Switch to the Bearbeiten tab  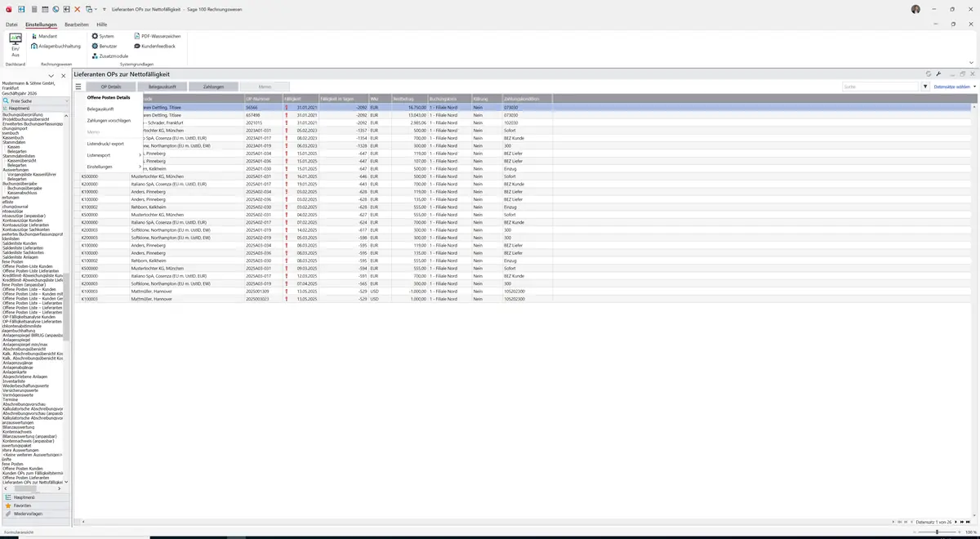click(x=77, y=25)
